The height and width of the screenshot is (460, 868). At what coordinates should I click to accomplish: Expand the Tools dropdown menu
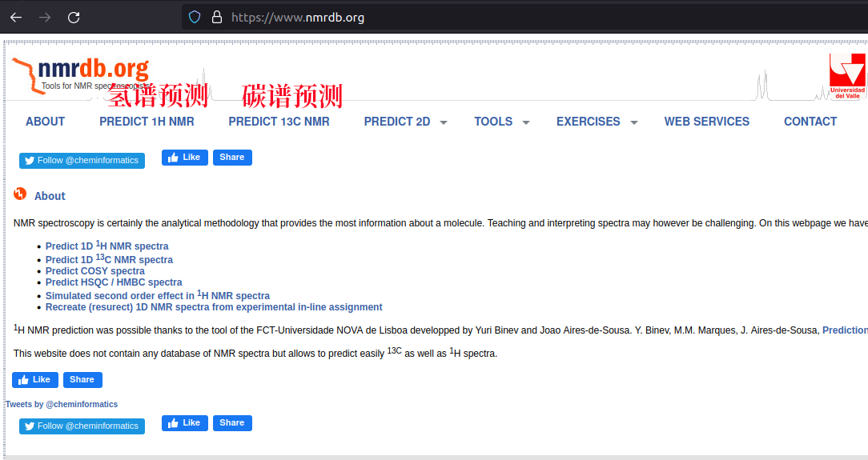[x=501, y=122]
